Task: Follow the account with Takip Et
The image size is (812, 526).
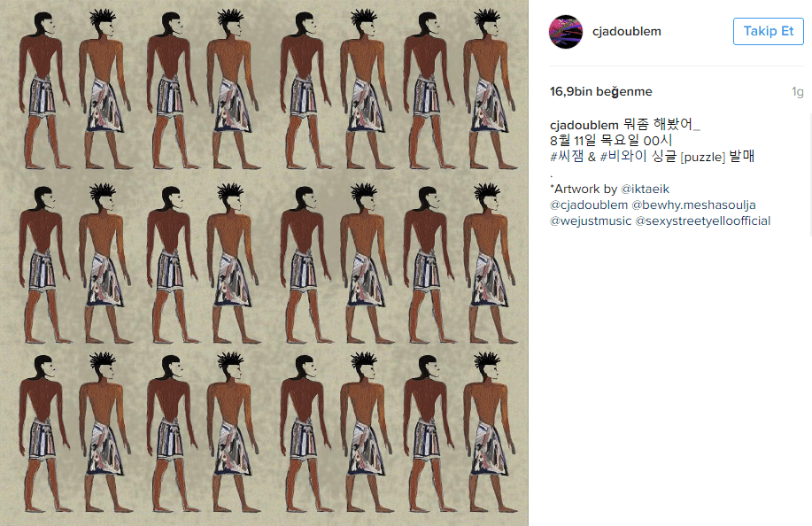Action: [x=768, y=31]
